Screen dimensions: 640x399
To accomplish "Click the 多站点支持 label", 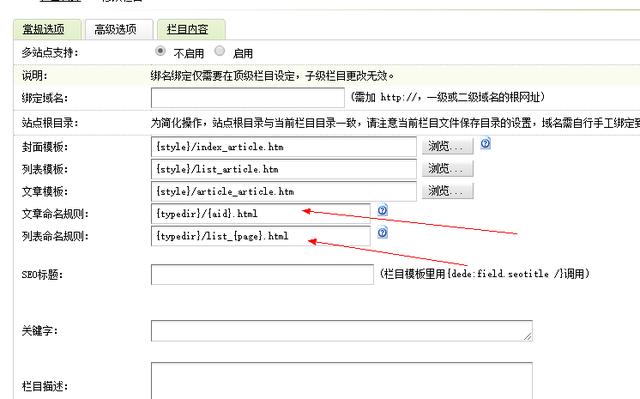I will pos(50,53).
